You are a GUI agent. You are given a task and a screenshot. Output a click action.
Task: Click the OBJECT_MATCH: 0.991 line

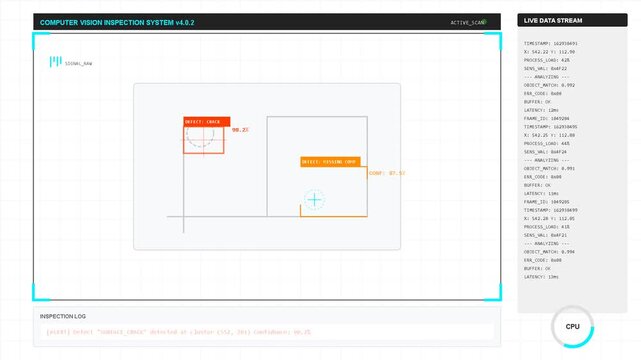(x=549, y=168)
